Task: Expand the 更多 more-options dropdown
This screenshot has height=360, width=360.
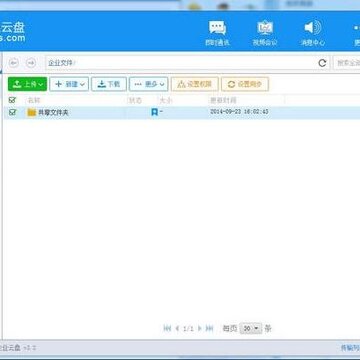Action: click(x=149, y=84)
